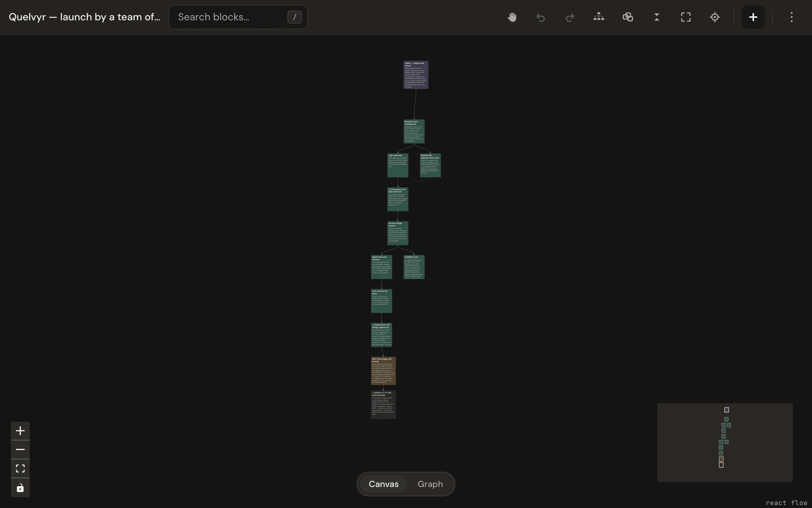
Task: Select the Usability tests block
Action: [x=414, y=267]
